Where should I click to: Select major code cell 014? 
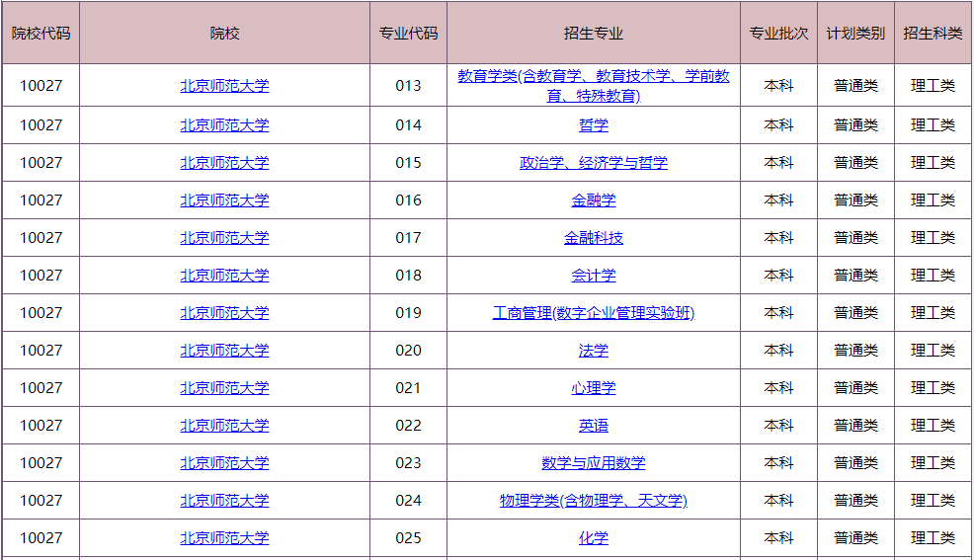pos(408,125)
